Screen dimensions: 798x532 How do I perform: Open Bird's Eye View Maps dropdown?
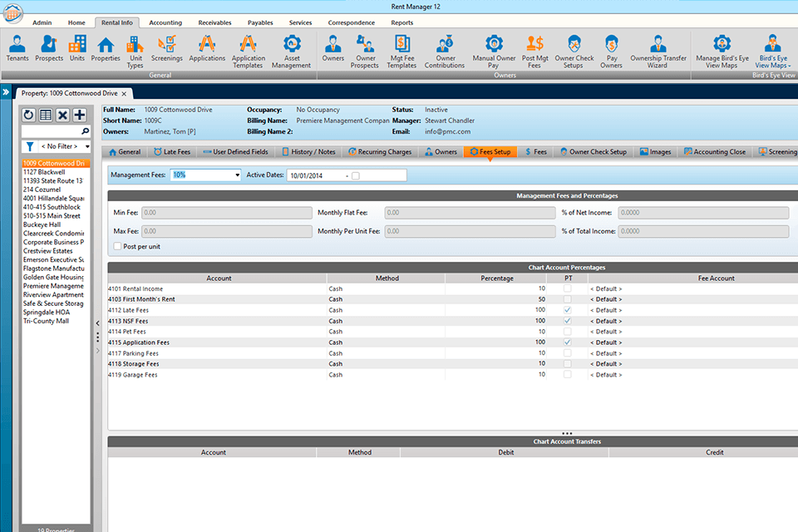click(772, 52)
